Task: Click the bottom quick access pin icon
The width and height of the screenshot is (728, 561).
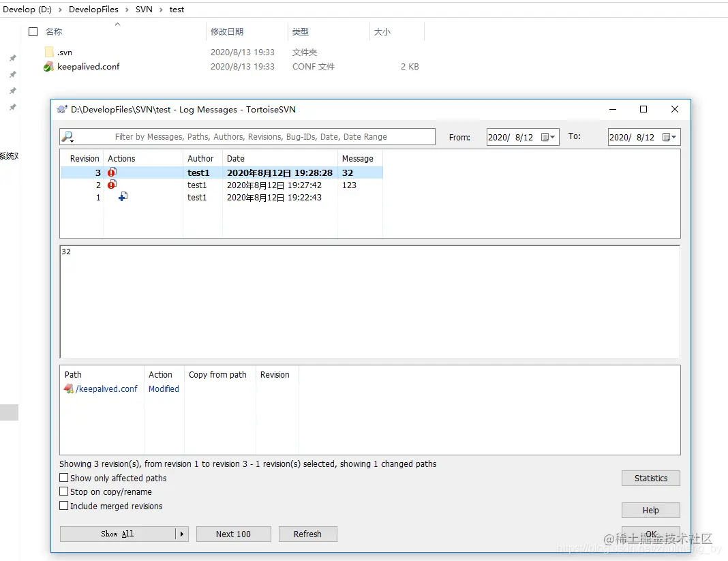Action: point(13,107)
